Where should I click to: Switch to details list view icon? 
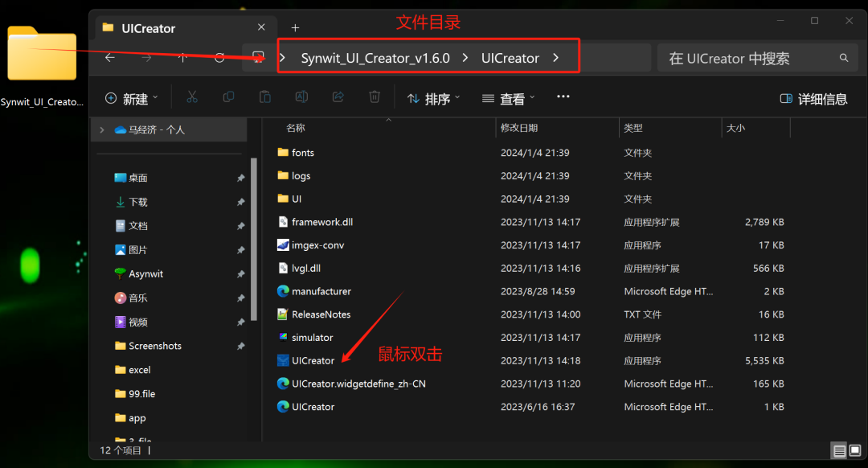(x=839, y=450)
